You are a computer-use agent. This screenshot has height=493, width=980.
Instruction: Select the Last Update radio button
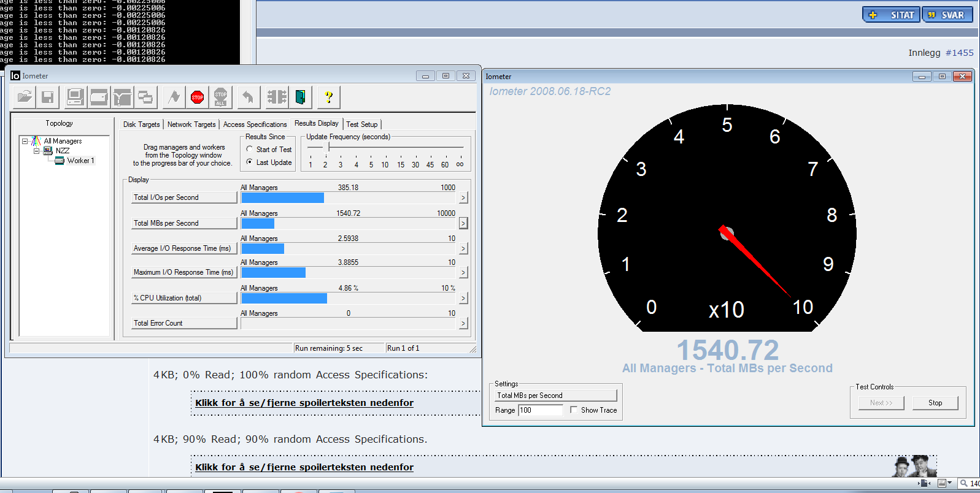[x=250, y=162]
